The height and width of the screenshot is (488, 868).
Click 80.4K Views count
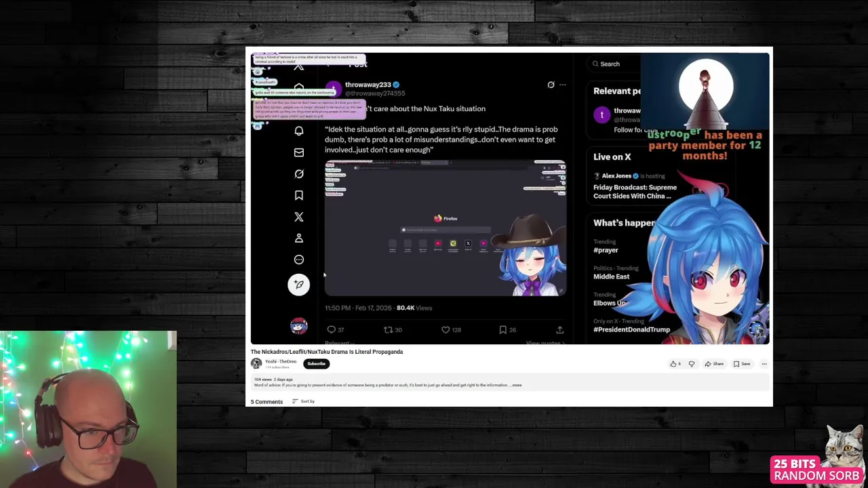[x=414, y=308]
